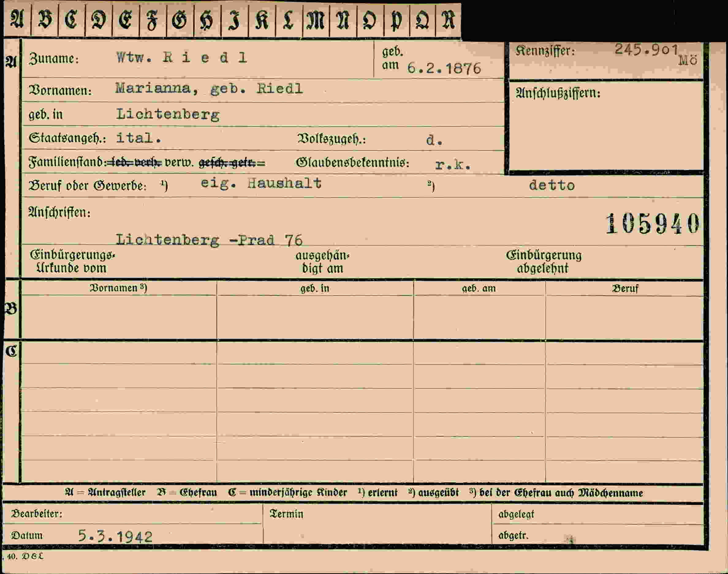Click the Volkszugeh. value 'd.'

tap(434, 140)
